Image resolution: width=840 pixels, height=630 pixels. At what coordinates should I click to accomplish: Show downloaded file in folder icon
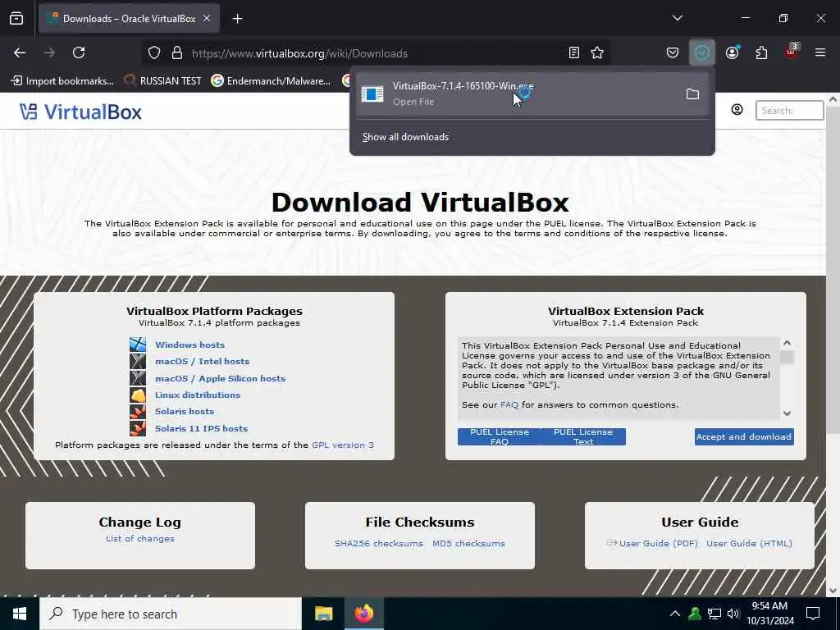[692, 94]
